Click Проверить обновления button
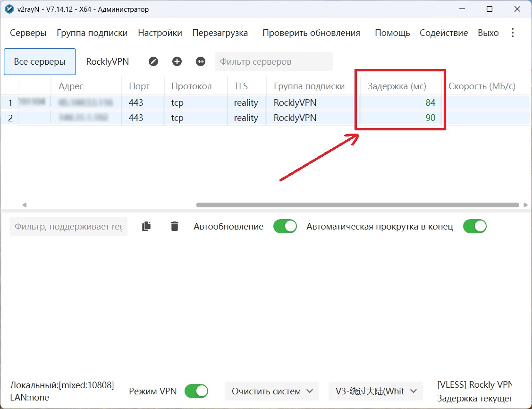This screenshot has height=409, width=532. tap(311, 33)
